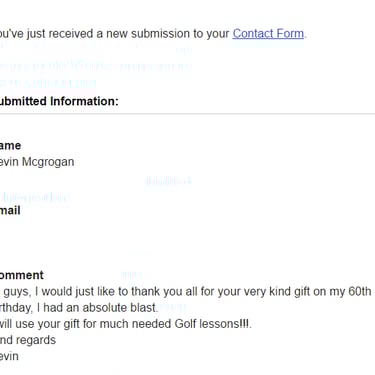Click the bold Email field label

pos(10,211)
